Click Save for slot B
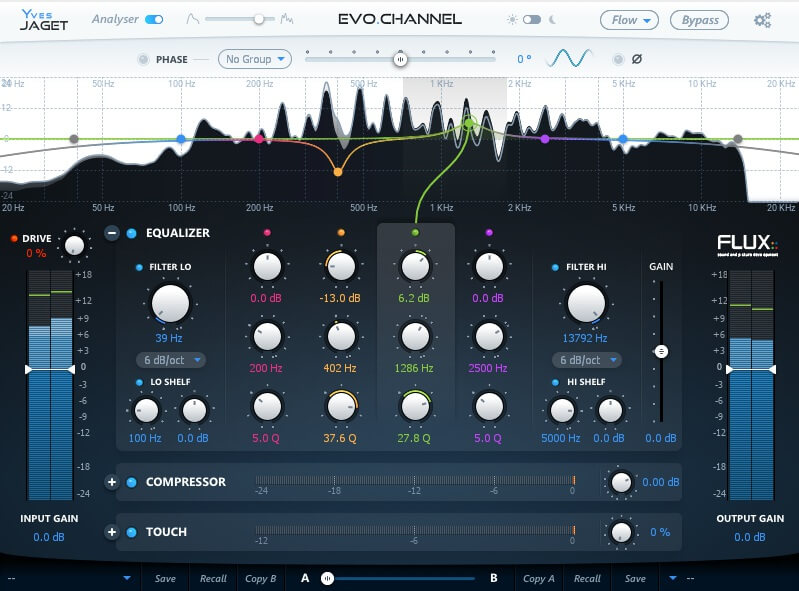Screen dimensions: 799x591 [x=635, y=578]
